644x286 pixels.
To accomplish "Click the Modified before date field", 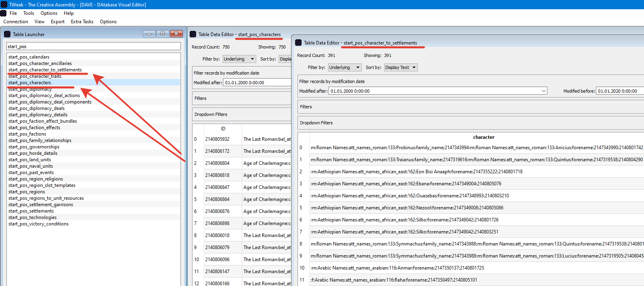I will click(x=620, y=91).
